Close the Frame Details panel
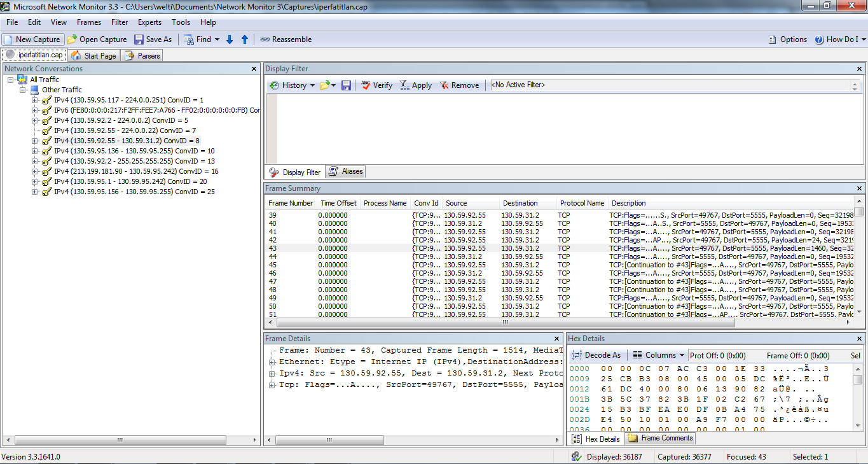The width and height of the screenshot is (868, 464). pyautogui.click(x=557, y=339)
